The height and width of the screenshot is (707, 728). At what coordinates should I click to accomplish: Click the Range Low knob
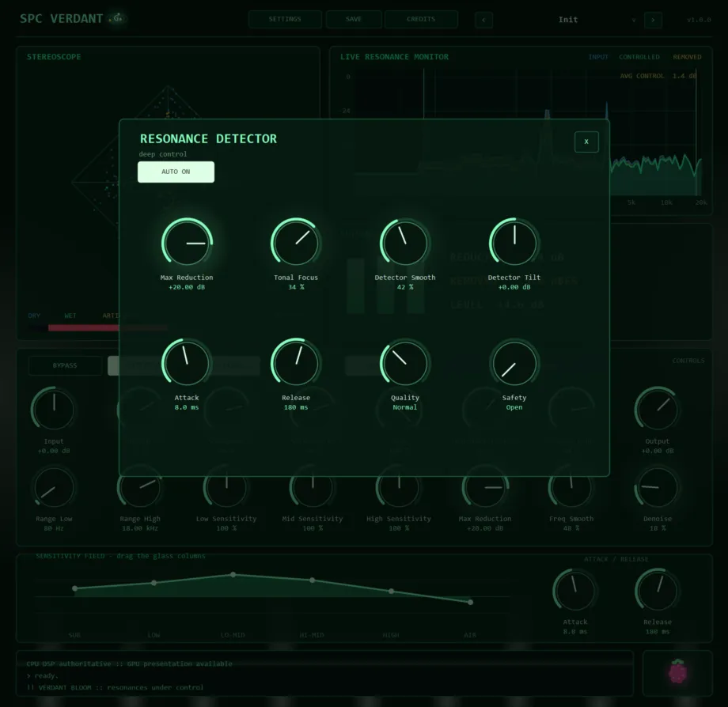pyautogui.click(x=54, y=487)
